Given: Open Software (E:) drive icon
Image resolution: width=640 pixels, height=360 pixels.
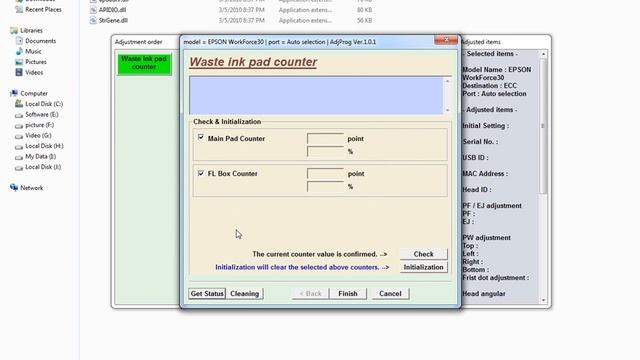Looking at the screenshot, I should click(19, 115).
